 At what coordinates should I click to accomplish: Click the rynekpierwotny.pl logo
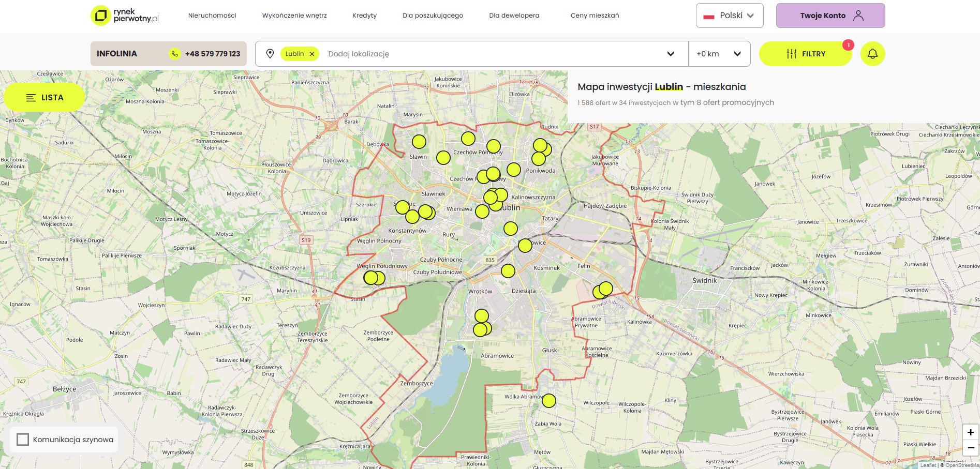[x=123, y=15]
